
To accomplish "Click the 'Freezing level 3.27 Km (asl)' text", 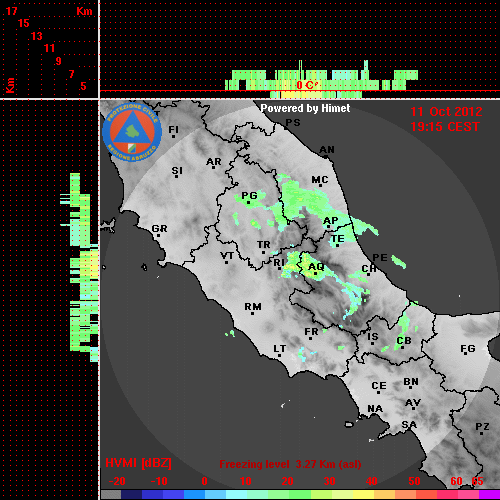I will (x=290, y=464).
